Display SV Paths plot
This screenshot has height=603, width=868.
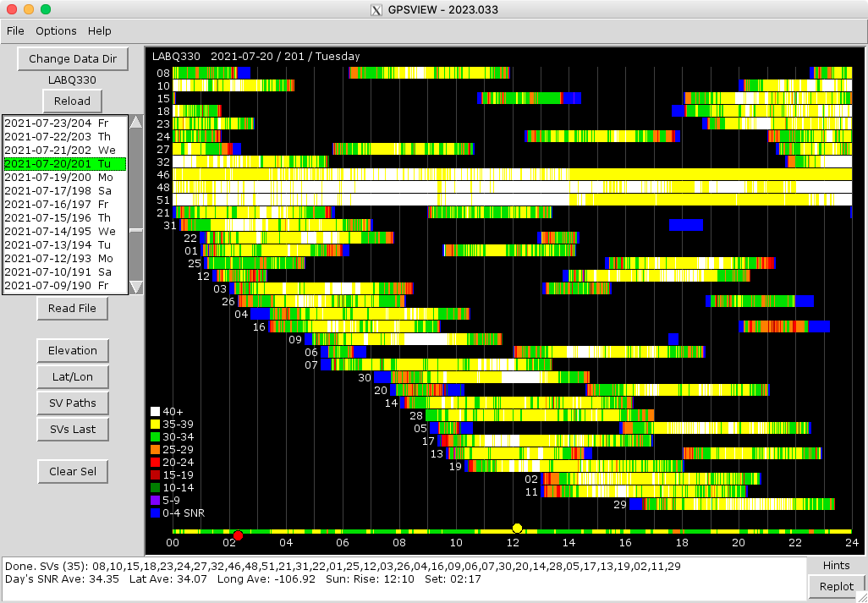click(72, 403)
